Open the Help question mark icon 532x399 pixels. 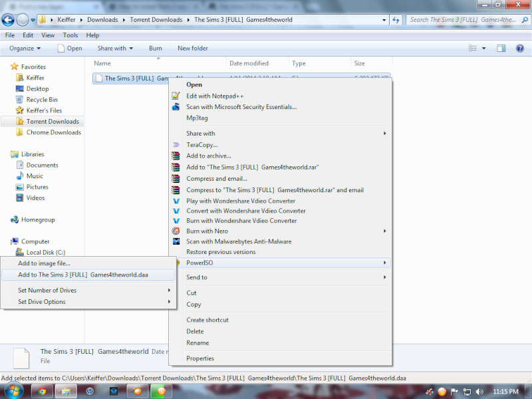(x=520, y=48)
